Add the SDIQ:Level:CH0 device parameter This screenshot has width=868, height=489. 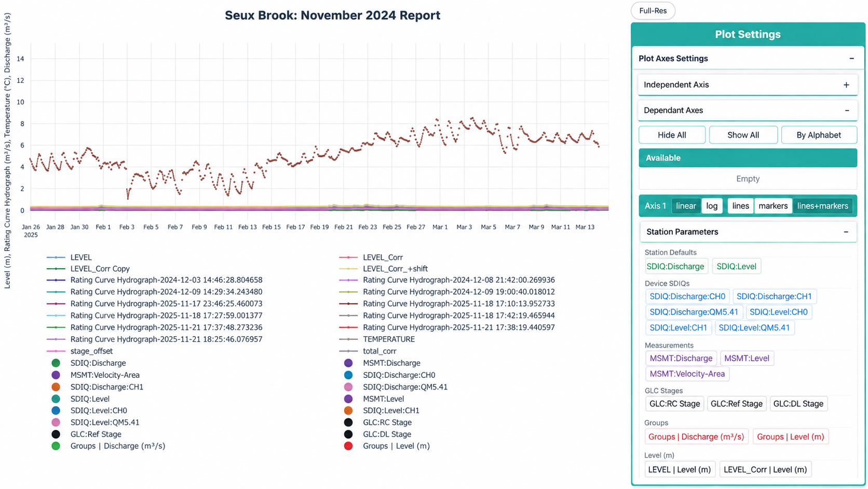(x=779, y=312)
